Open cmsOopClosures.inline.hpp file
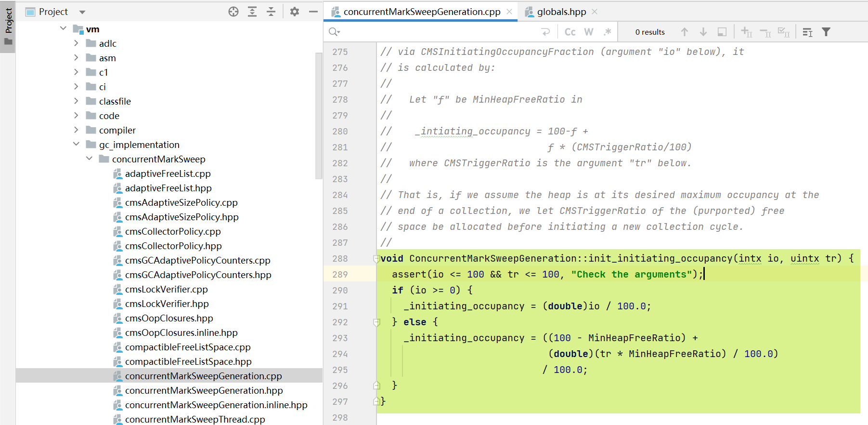This screenshot has width=868, height=425. click(181, 332)
